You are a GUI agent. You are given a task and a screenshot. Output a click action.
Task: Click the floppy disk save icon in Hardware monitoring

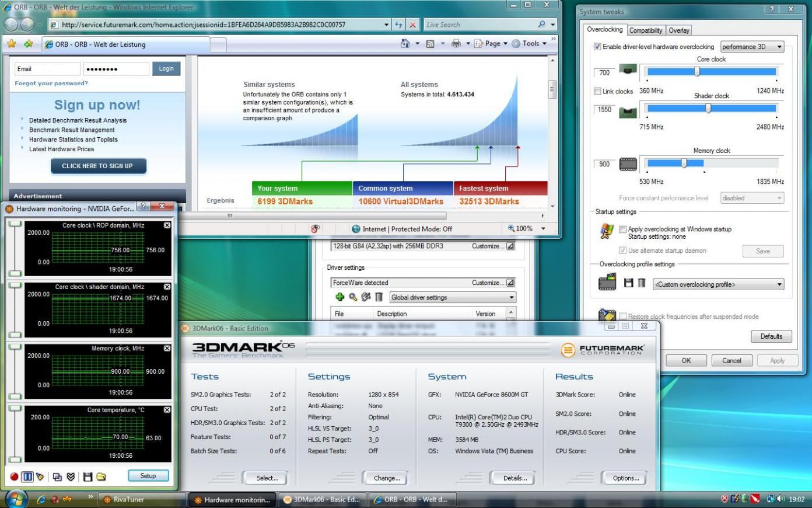click(87, 476)
